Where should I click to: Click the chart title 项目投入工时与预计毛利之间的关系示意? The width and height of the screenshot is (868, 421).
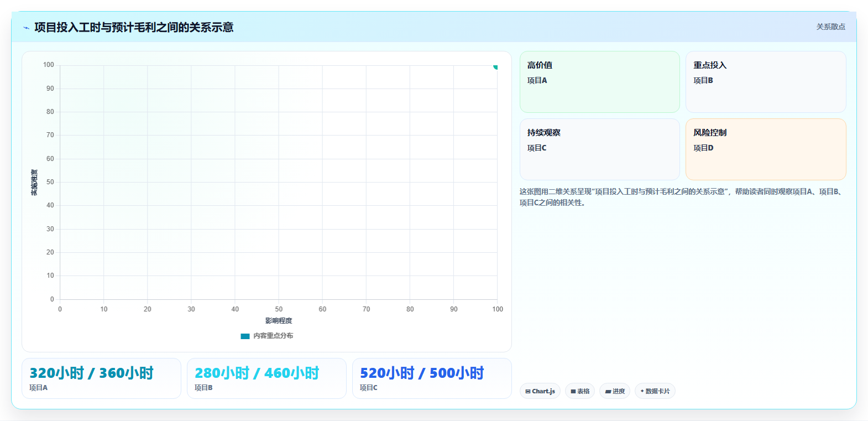(x=134, y=27)
